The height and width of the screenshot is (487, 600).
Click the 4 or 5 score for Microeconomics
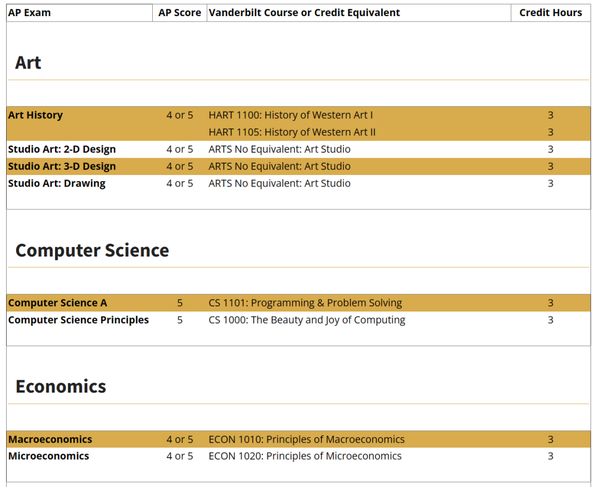[x=179, y=456]
